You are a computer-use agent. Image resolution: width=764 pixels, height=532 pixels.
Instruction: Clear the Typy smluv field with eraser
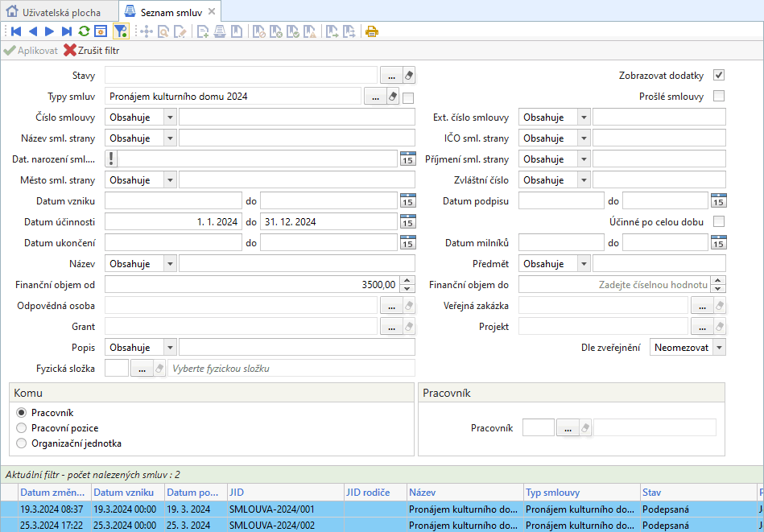[x=393, y=97]
